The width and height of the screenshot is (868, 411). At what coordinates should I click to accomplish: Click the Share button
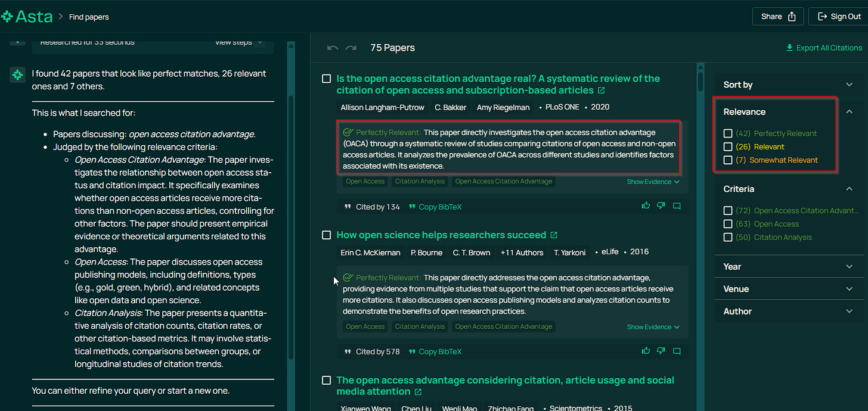[778, 17]
